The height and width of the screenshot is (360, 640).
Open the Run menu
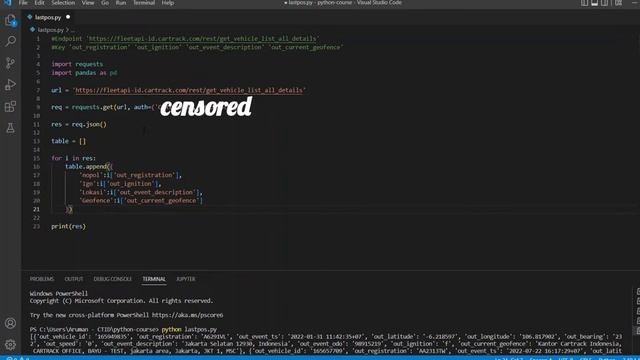point(121,3)
